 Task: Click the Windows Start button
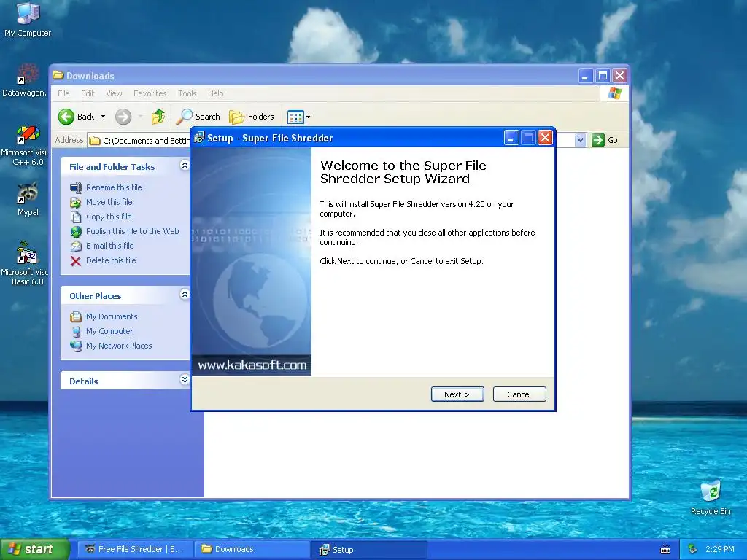pos(34,549)
